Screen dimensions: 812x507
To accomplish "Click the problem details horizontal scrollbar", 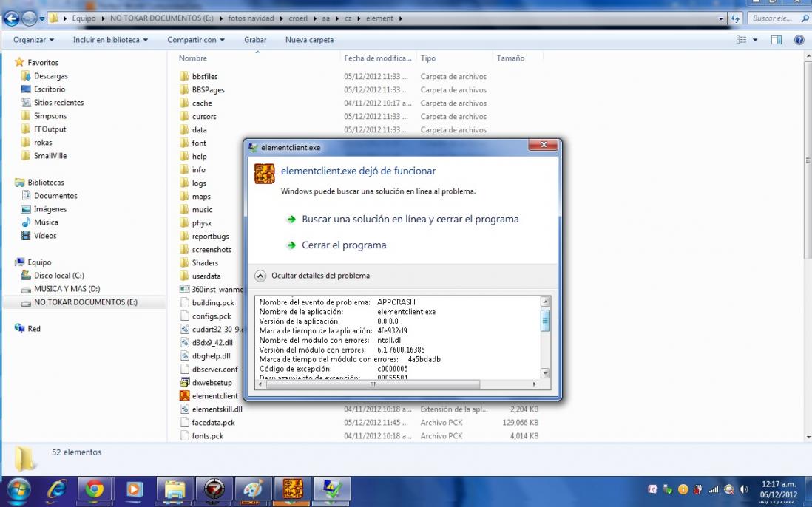I will [373, 384].
